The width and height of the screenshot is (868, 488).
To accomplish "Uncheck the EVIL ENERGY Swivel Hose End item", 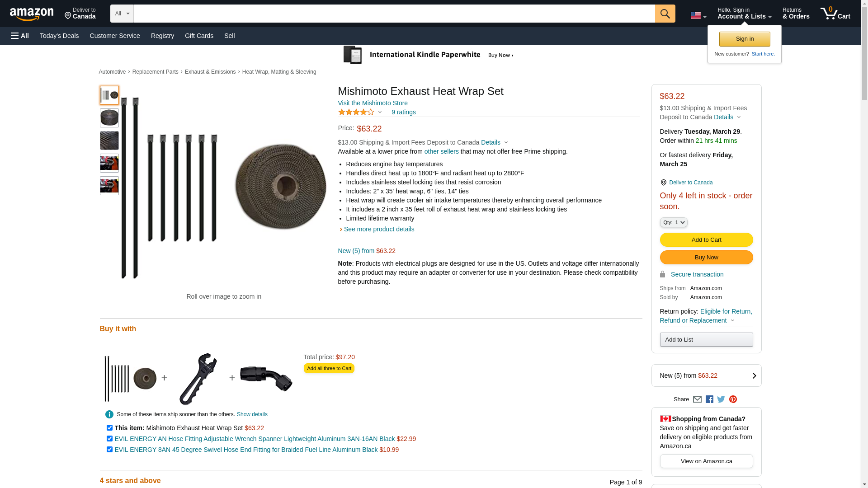I will pos(109,450).
